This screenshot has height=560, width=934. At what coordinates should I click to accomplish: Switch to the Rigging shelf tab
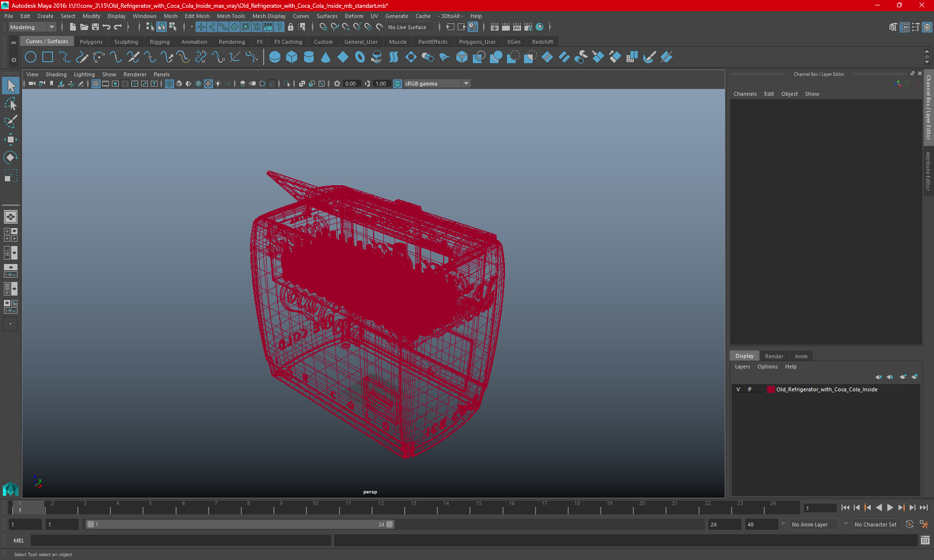coord(160,42)
